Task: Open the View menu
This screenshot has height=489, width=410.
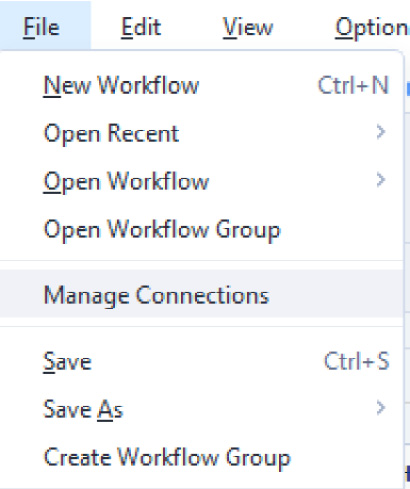Action: (x=248, y=27)
